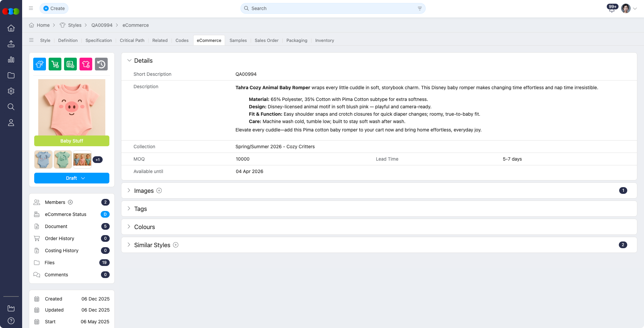
Task: Expand the Colours section
Action: (129, 227)
